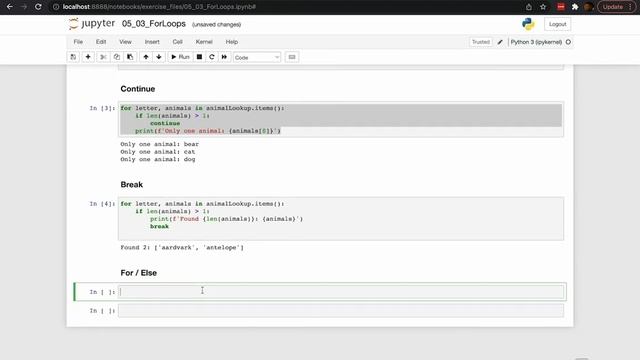Move selected cell down with the arrow icon

tap(159, 57)
